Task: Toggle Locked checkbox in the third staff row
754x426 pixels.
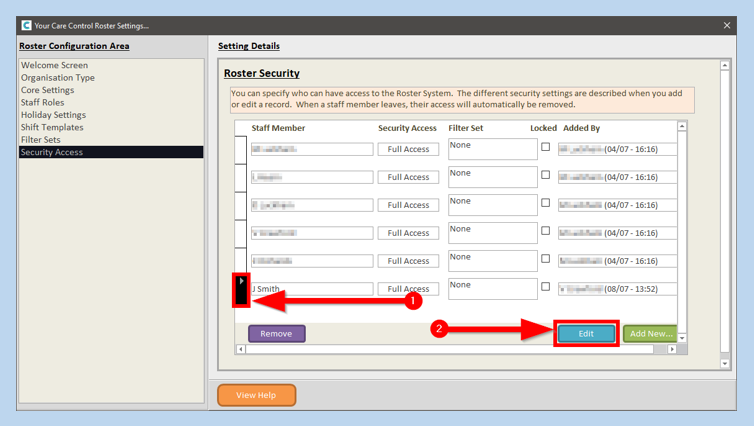Action: tap(545, 203)
